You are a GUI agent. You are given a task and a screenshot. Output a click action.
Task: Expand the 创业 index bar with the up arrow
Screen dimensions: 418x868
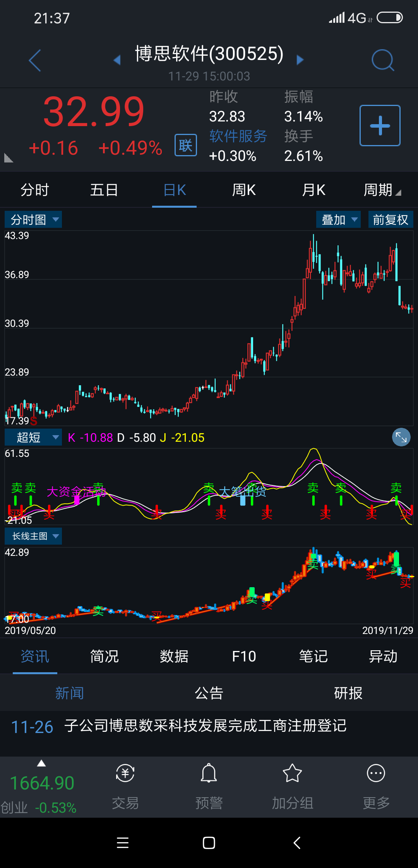[x=41, y=764]
